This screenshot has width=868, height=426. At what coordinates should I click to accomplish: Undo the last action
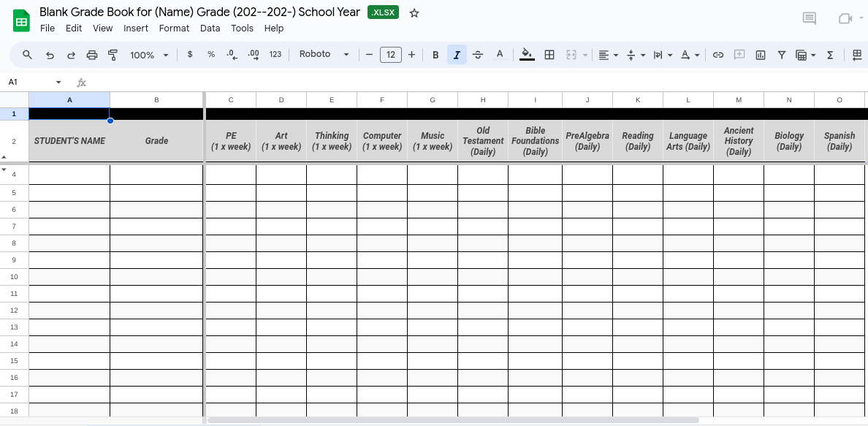[x=50, y=55]
